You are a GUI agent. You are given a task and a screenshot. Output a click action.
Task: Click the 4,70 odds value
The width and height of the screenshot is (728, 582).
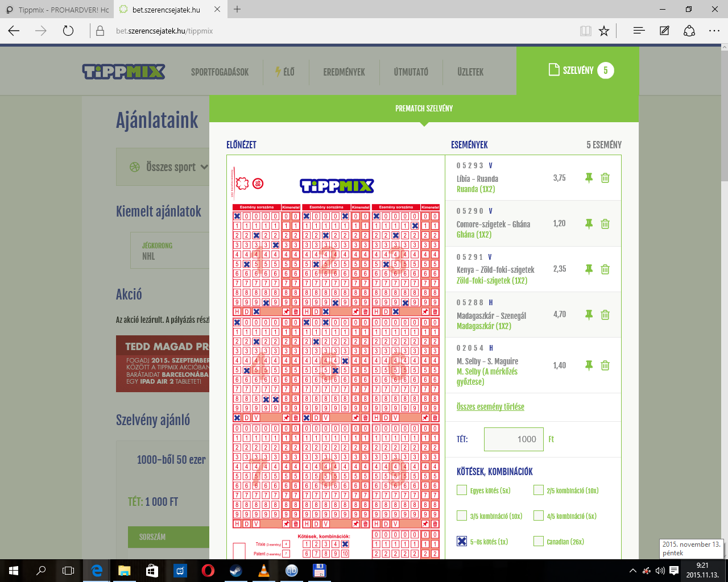click(x=560, y=314)
